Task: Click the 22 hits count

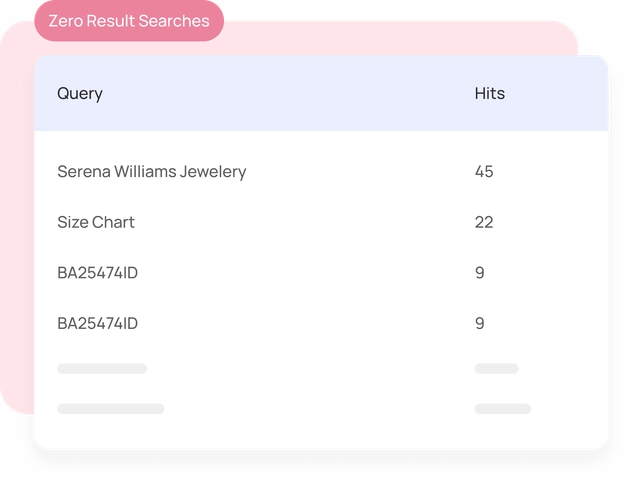Action: [x=484, y=222]
